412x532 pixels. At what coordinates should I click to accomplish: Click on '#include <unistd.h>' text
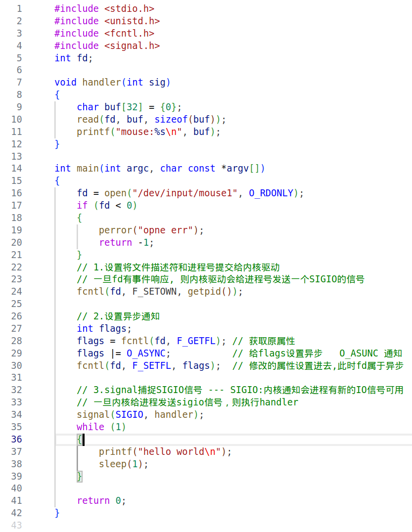(x=107, y=21)
